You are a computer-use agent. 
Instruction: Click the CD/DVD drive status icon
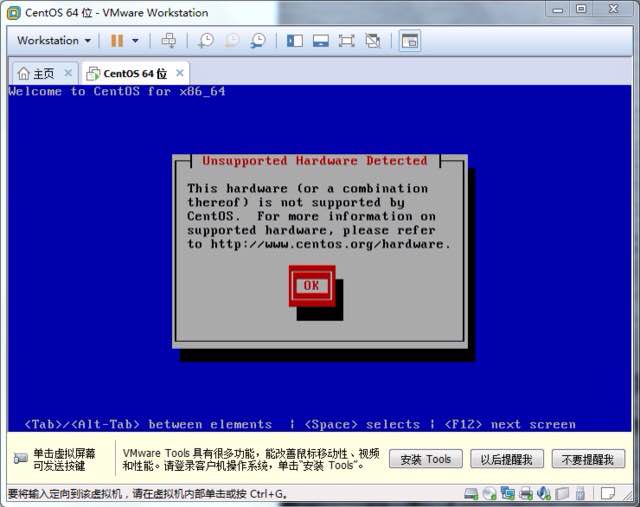click(489, 494)
